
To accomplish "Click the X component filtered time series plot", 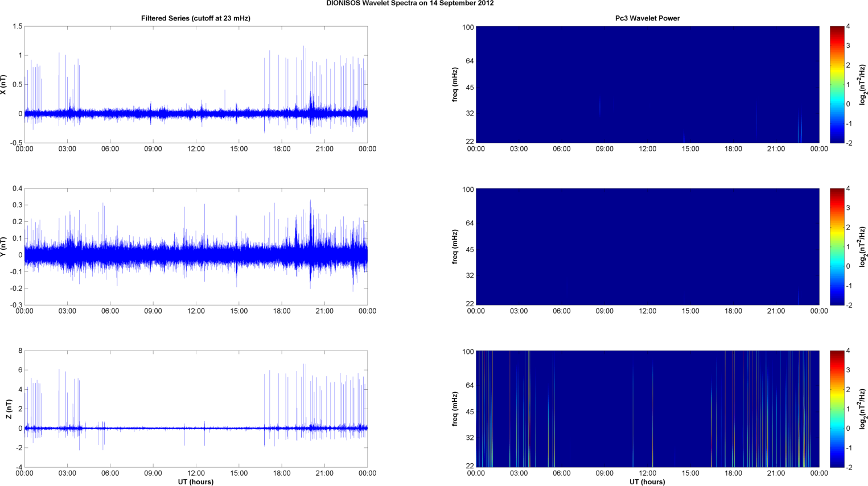I will tap(196, 85).
